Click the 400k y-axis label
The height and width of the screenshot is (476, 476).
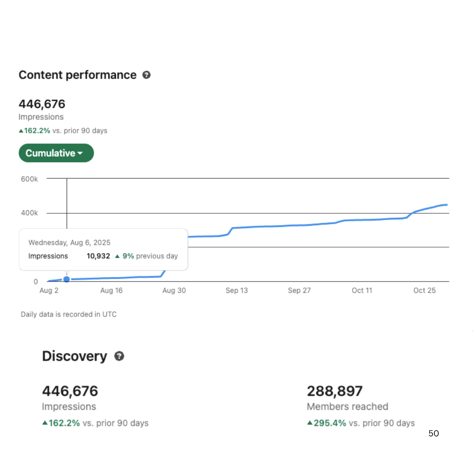tap(29, 213)
